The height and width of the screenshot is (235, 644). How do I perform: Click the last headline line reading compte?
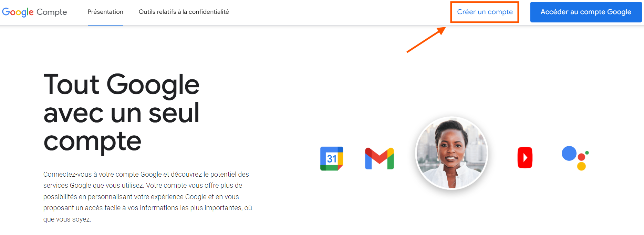[x=92, y=141]
